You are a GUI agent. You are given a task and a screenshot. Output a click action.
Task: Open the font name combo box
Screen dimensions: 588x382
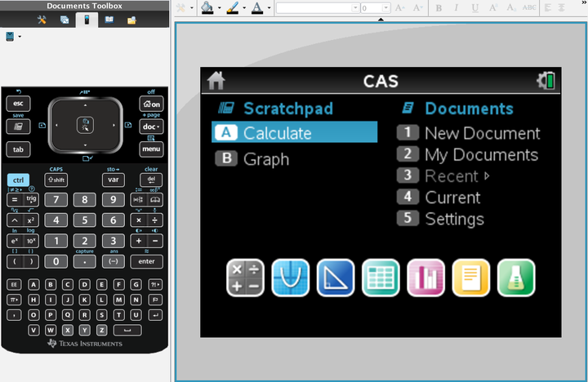click(318, 8)
